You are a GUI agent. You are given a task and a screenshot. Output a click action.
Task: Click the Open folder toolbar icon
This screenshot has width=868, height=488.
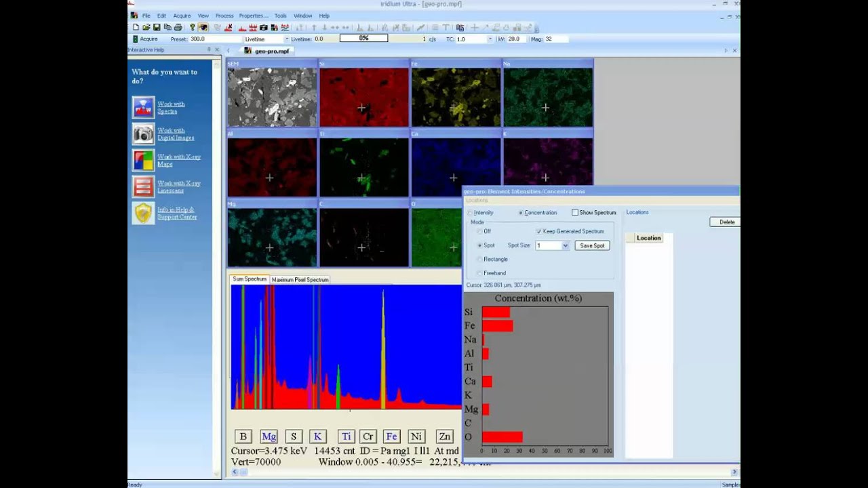pos(146,28)
